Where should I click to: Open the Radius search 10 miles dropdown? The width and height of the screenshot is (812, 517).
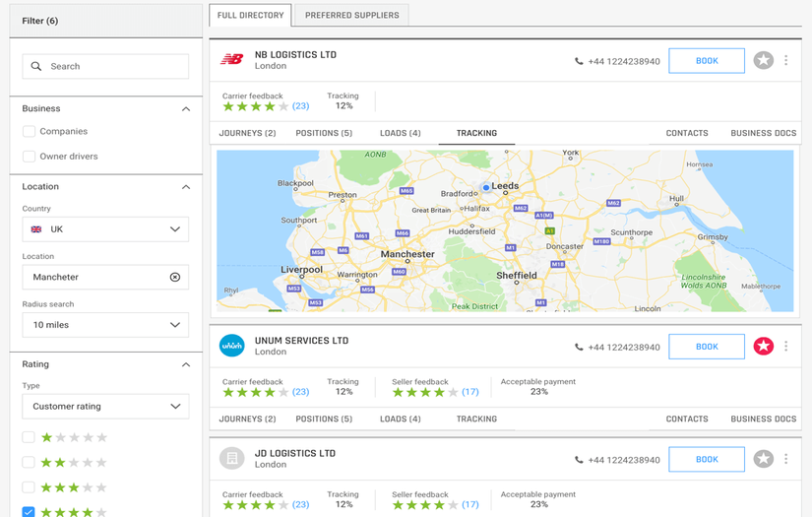pos(105,325)
